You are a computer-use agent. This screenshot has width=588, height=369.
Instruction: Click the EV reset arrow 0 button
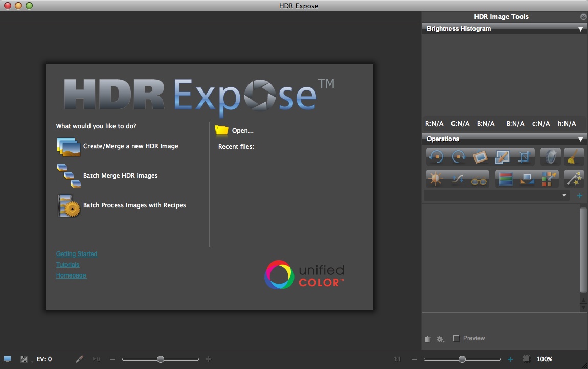96,359
